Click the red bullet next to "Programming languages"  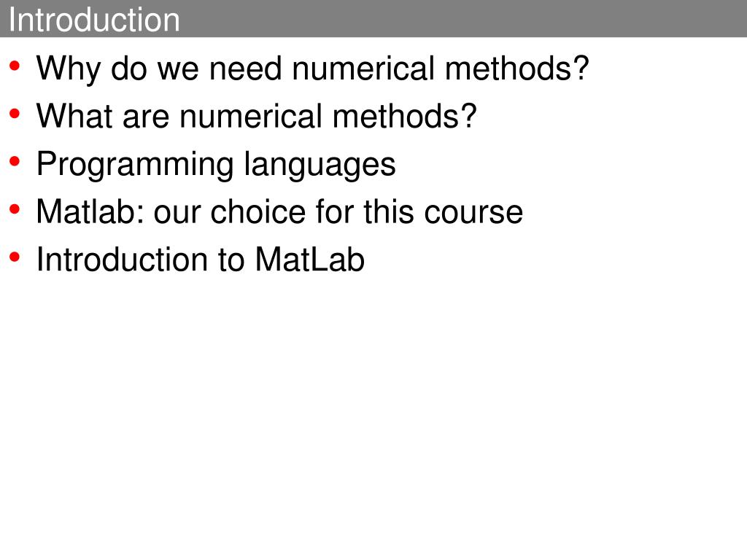pyautogui.click(x=15, y=161)
